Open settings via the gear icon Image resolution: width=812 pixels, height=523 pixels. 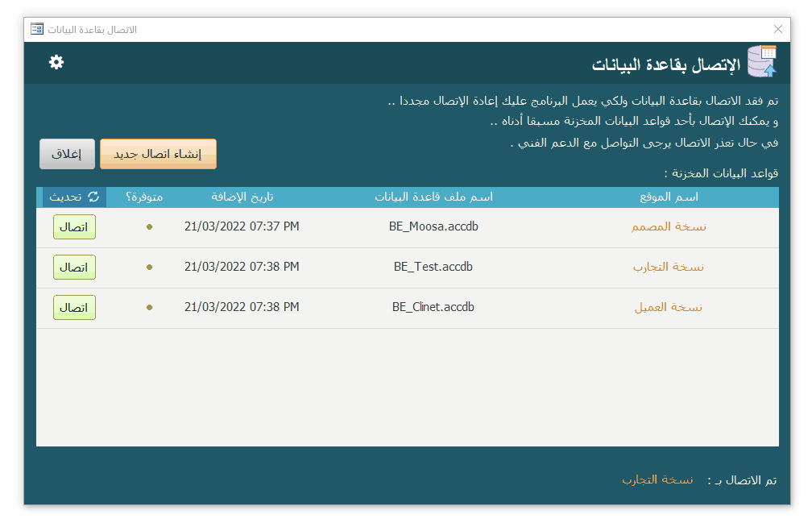pyautogui.click(x=56, y=63)
